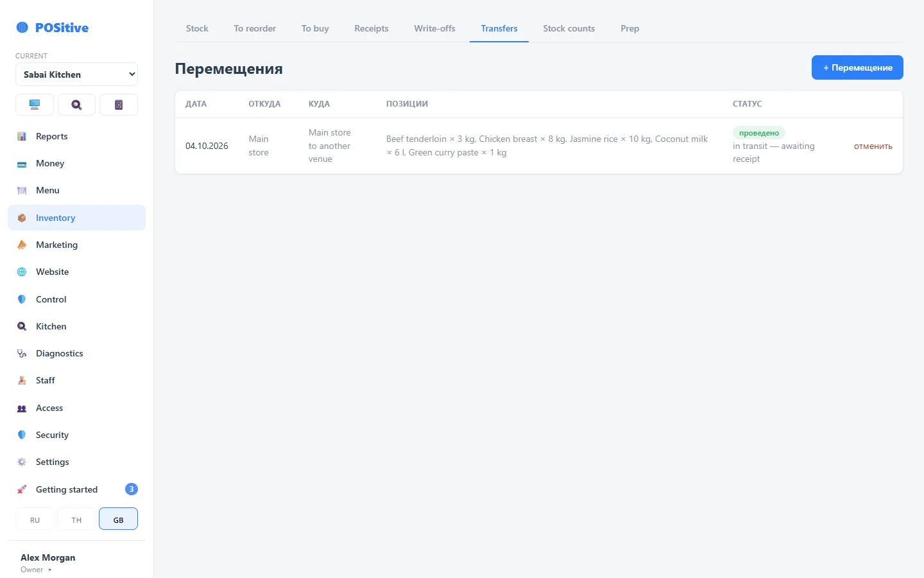Screen dimensions: 924x578
Task: Click the POSitive logo
Action: tap(53, 28)
